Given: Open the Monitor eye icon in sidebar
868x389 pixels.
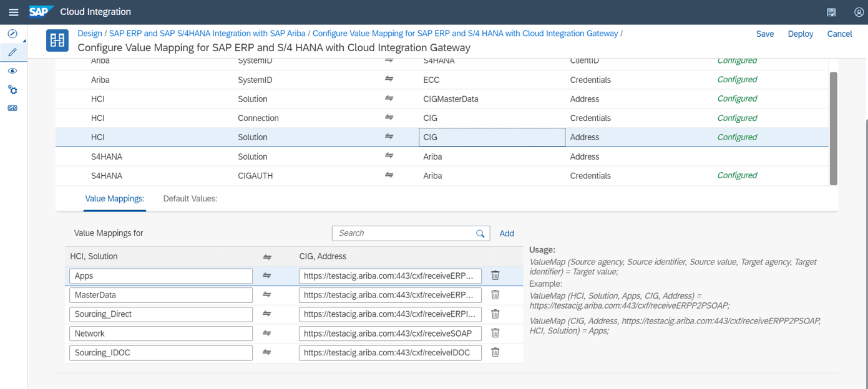Looking at the screenshot, I should tap(12, 70).
